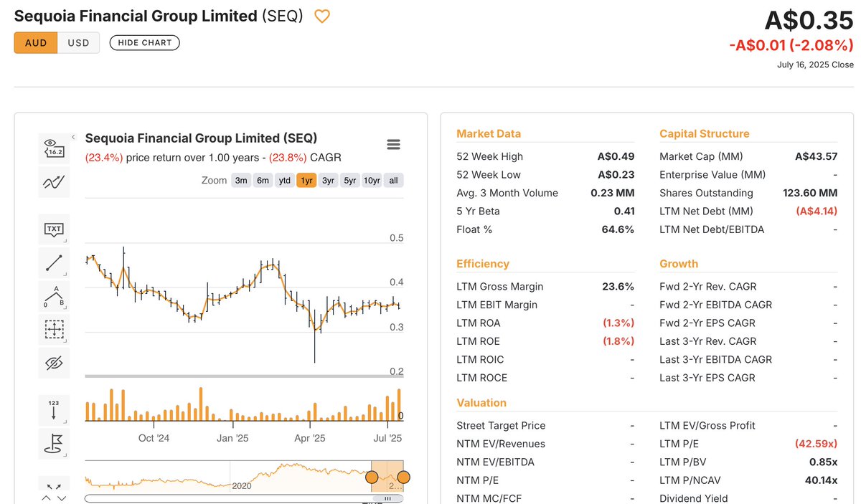Click the Jul '25 axis label
The height and width of the screenshot is (504, 861).
388,438
